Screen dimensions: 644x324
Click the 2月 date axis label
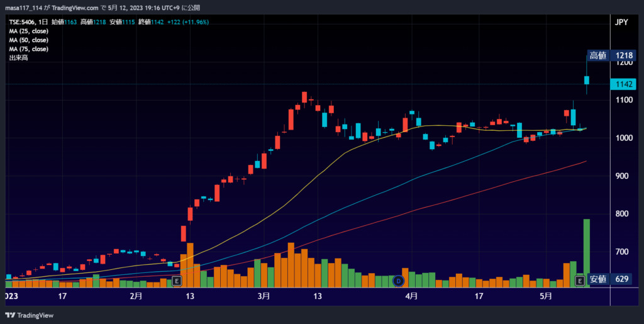click(136, 296)
